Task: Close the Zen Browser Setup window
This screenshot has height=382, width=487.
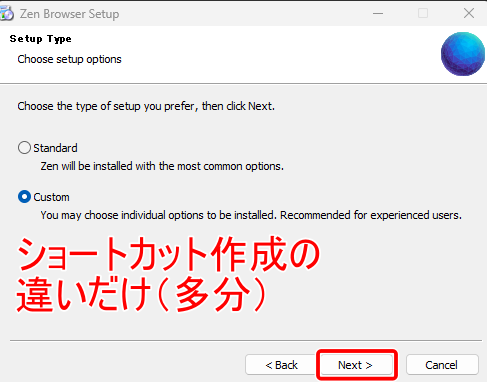Action: pos(469,13)
